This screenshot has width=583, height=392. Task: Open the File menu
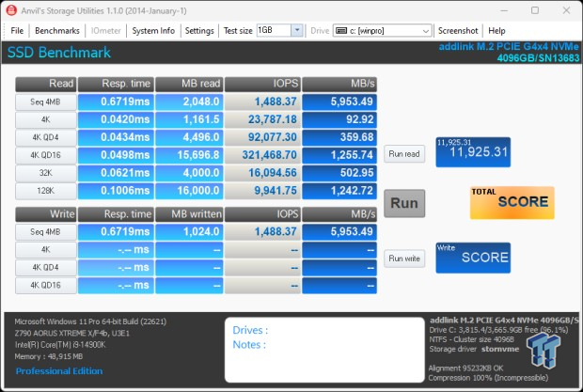tap(17, 30)
